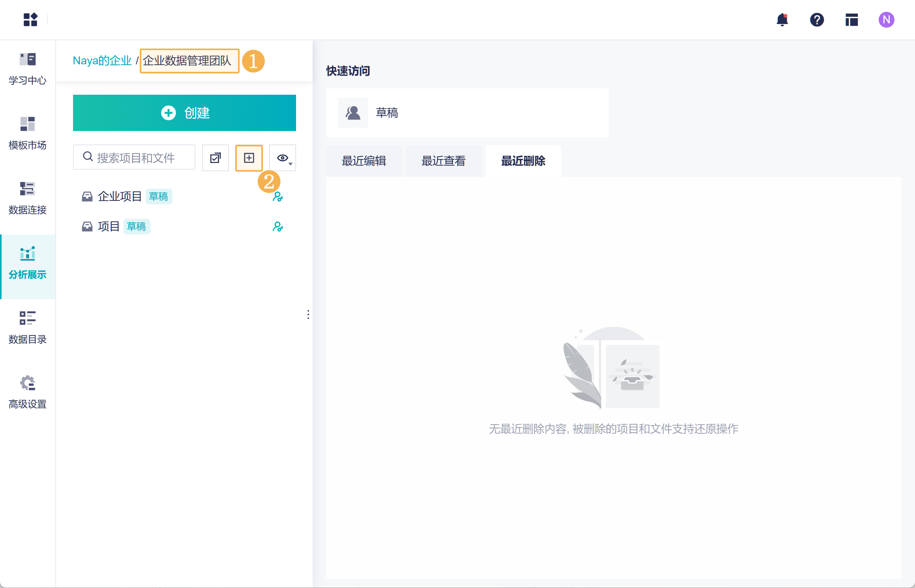
Task: Go to 模板市场 sidebar section
Action: pos(28,134)
